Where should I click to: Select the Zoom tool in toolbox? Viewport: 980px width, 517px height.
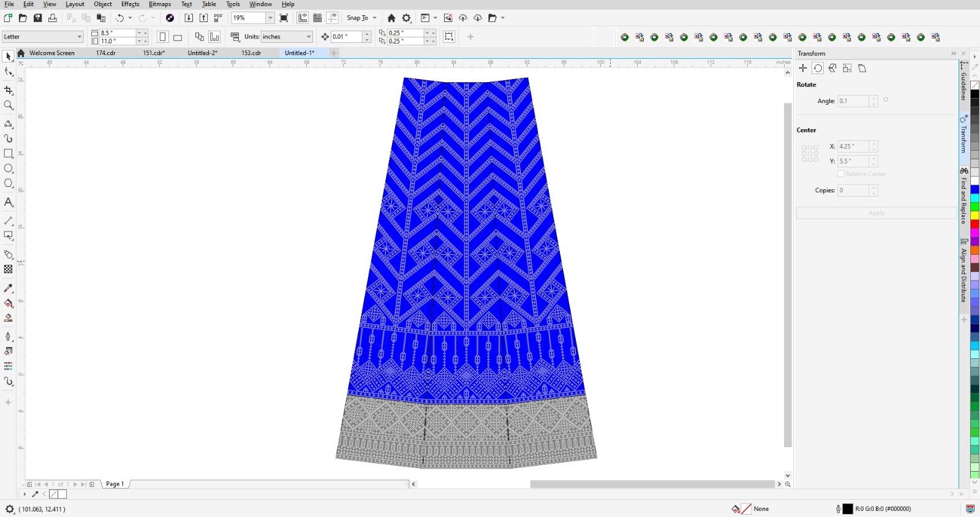[9, 105]
